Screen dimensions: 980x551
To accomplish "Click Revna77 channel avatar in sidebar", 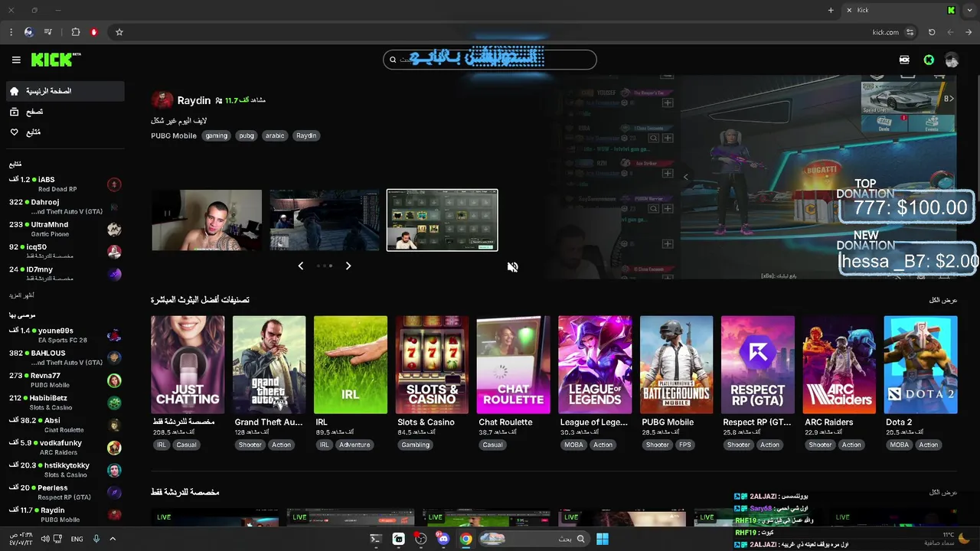I will (114, 380).
